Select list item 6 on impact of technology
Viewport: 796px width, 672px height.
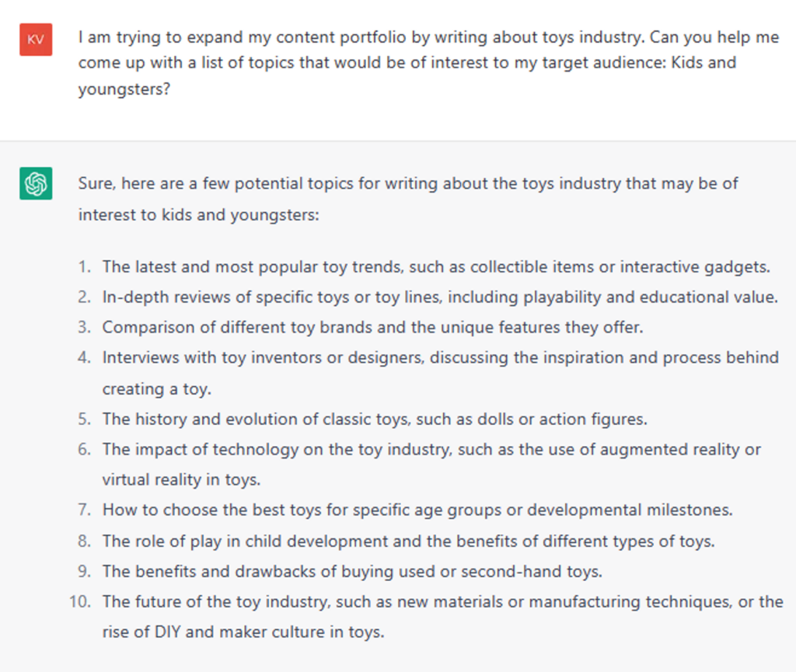[431, 464]
